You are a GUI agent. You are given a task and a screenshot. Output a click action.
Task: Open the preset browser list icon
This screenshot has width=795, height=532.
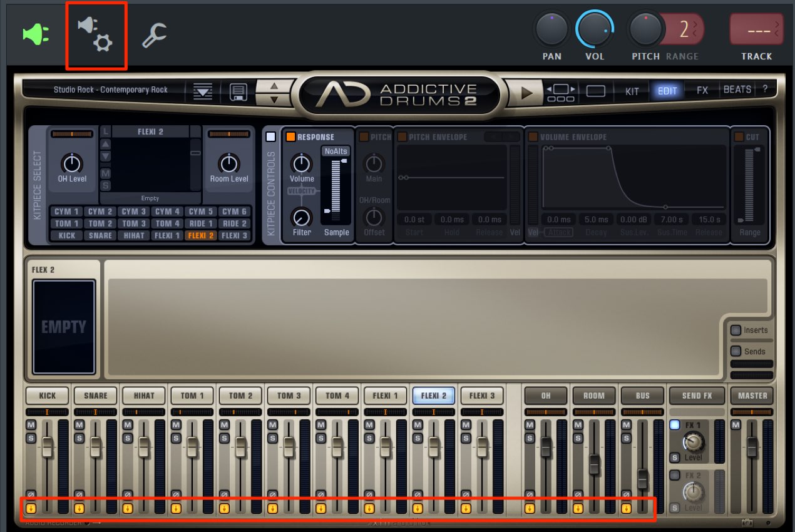(203, 91)
